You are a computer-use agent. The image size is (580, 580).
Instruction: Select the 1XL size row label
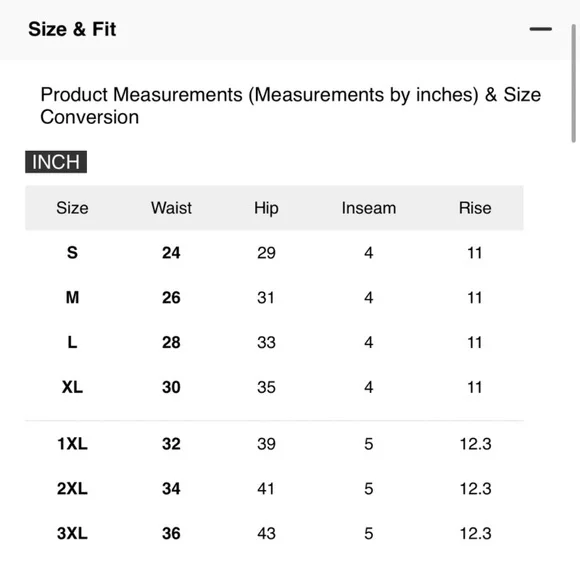click(72, 444)
